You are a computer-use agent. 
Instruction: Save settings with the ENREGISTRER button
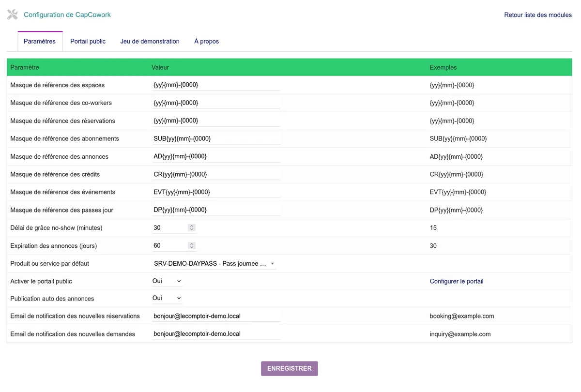tap(290, 368)
